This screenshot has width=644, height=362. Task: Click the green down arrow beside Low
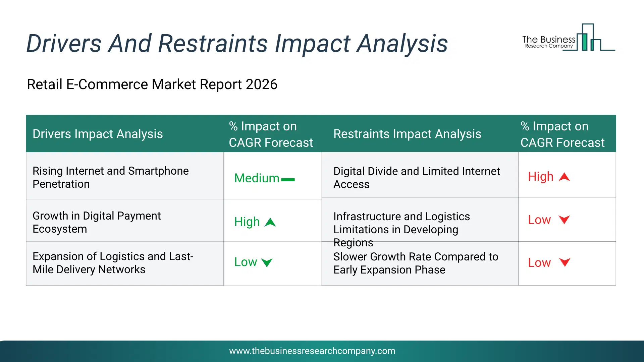click(267, 262)
